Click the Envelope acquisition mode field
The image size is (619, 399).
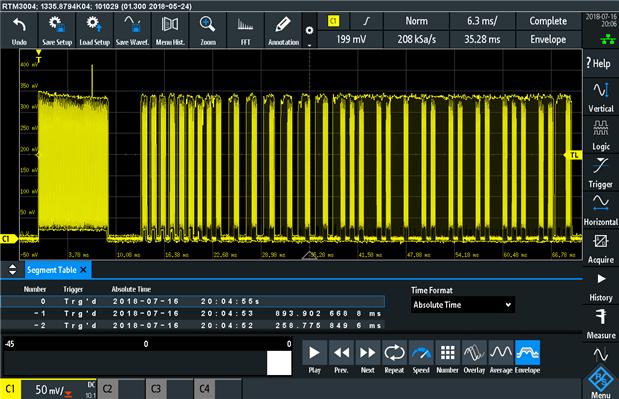(548, 39)
